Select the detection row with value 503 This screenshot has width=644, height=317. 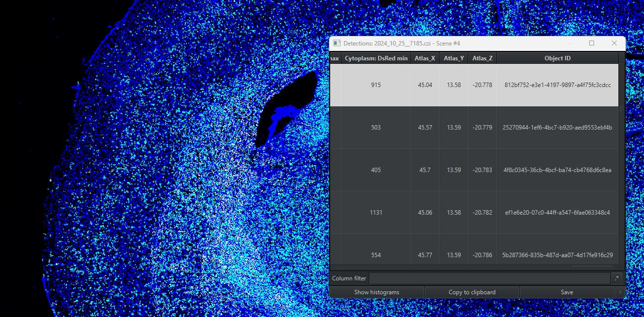494,127
